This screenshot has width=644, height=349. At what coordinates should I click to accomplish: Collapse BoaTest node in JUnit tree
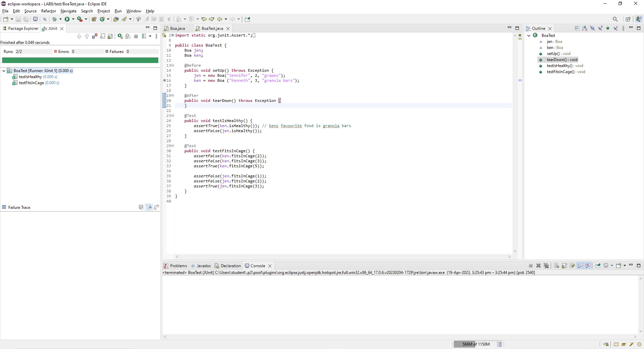click(x=4, y=71)
